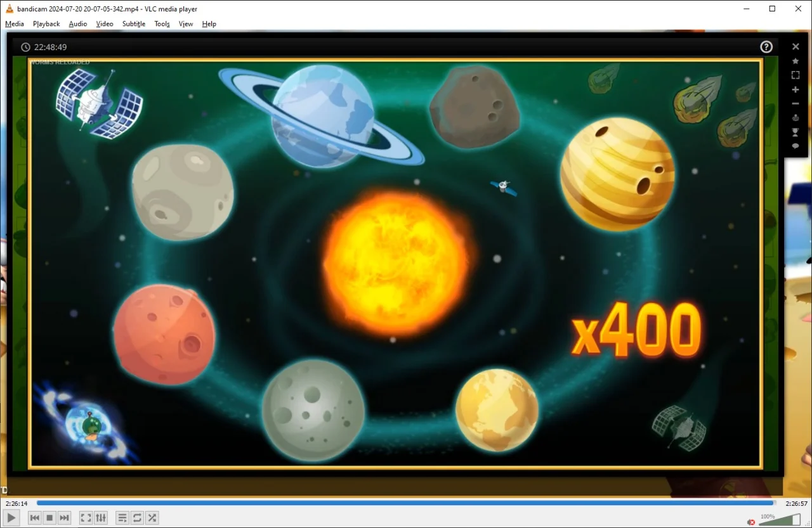Select the grey cratered moon planet
This screenshot has width=812, height=528.
[313, 411]
